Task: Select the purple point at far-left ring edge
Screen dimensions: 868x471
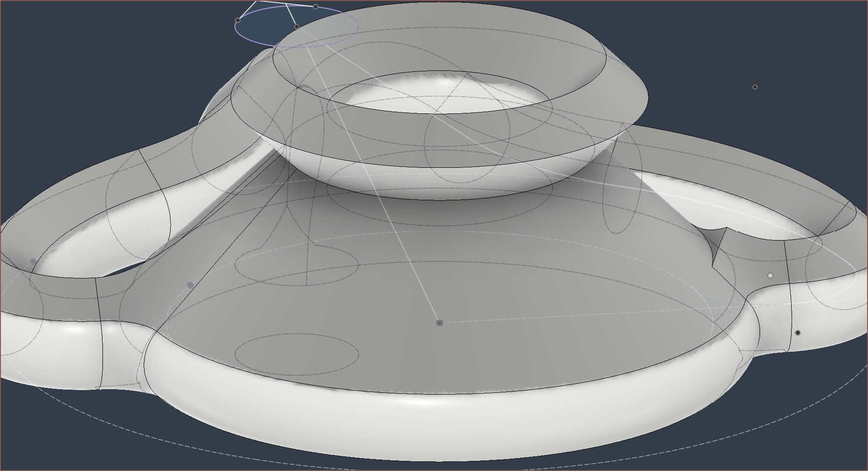Action: pyautogui.click(x=33, y=262)
